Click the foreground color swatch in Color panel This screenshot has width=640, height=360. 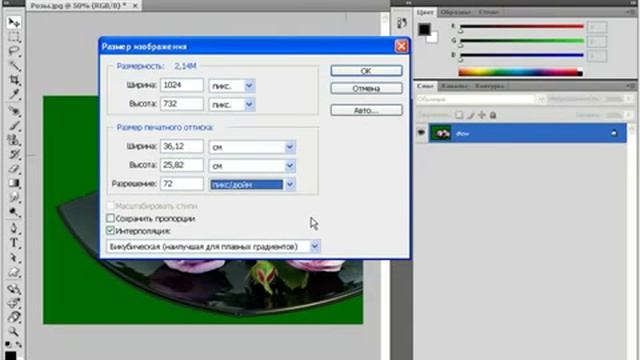424,29
